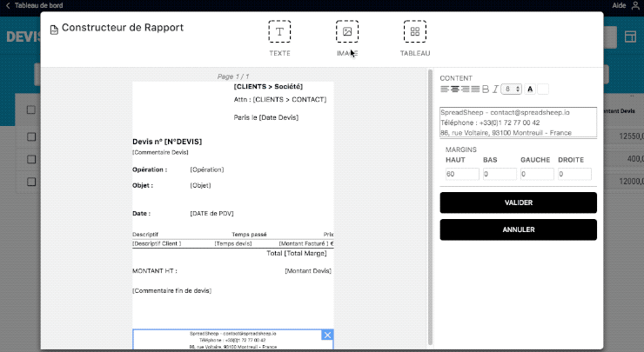Select the SpreadSheep footer text block

233,340
